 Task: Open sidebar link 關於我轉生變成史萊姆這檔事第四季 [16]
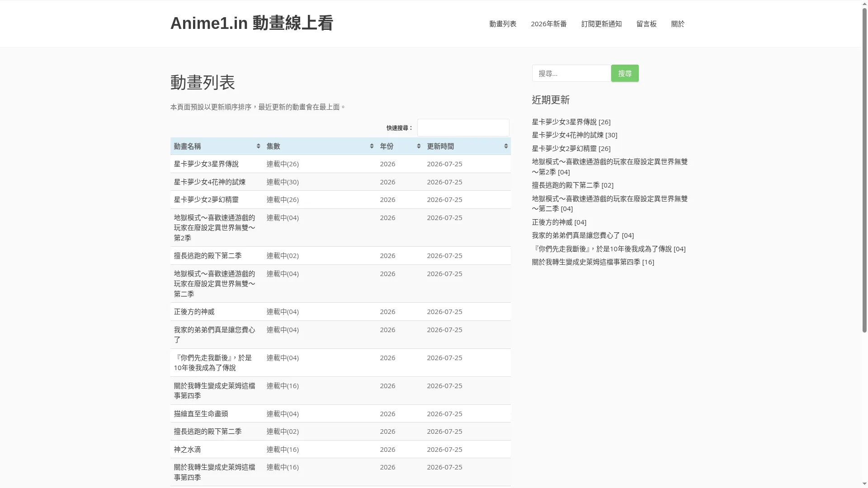click(593, 262)
